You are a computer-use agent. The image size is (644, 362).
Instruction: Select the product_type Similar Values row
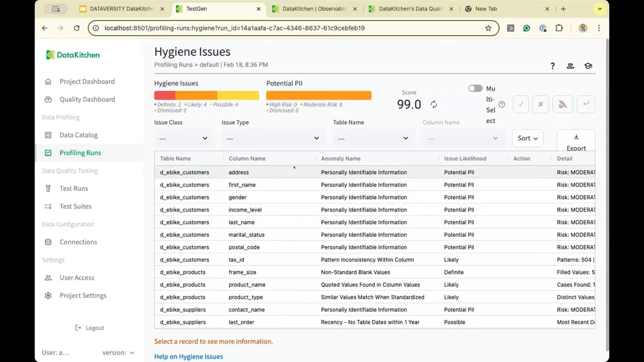coord(375,297)
